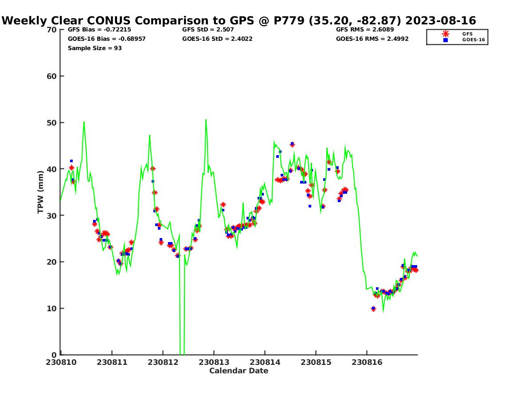The height and width of the screenshot is (399, 532).
Task: Click the TPW (mm) y-axis label
Action: (x=41, y=192)
